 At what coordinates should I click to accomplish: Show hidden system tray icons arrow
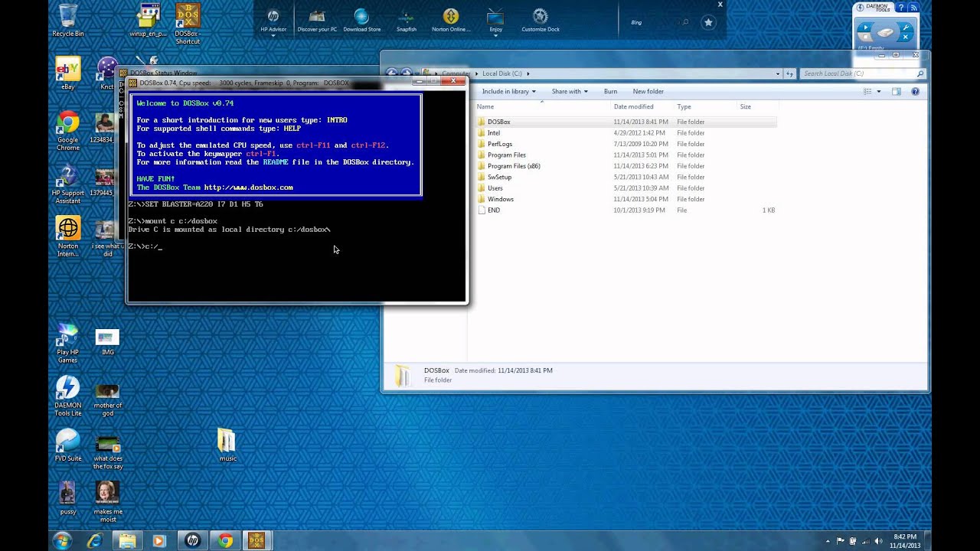[x=827, y=541]
